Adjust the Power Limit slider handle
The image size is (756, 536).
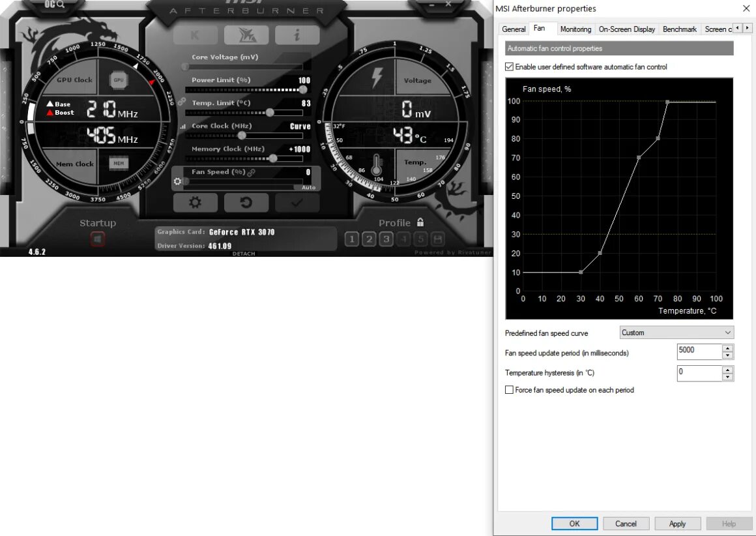tap(303, 90)
